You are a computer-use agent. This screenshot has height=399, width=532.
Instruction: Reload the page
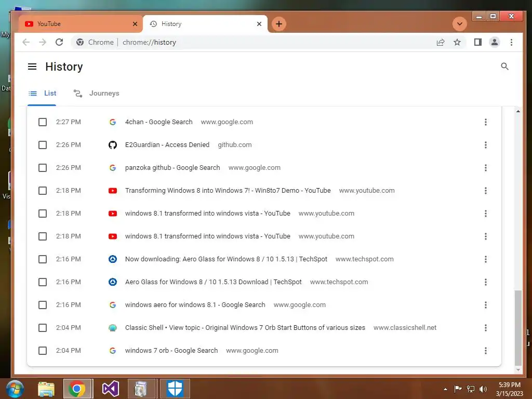(59, 42)
